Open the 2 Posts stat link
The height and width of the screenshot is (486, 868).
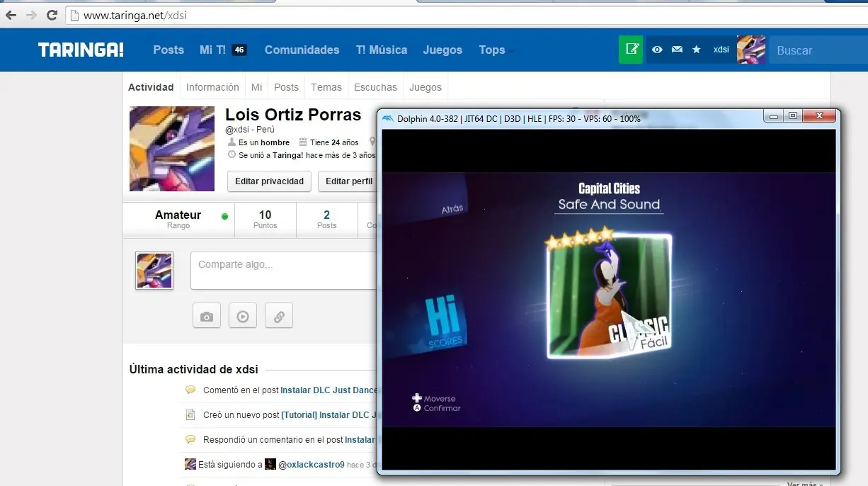pos(326,220)
